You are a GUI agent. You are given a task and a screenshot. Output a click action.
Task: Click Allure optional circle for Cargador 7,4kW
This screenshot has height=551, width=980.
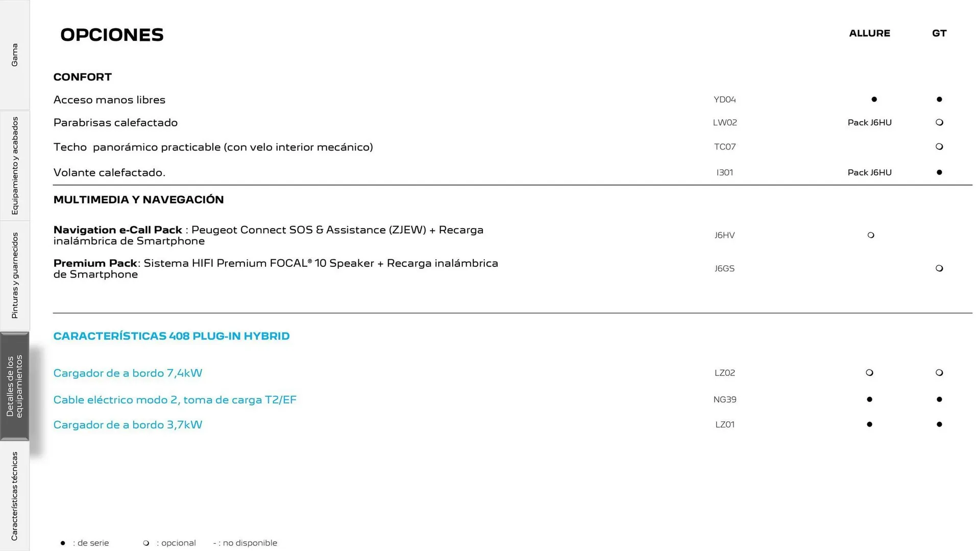[x=869, y=373]
